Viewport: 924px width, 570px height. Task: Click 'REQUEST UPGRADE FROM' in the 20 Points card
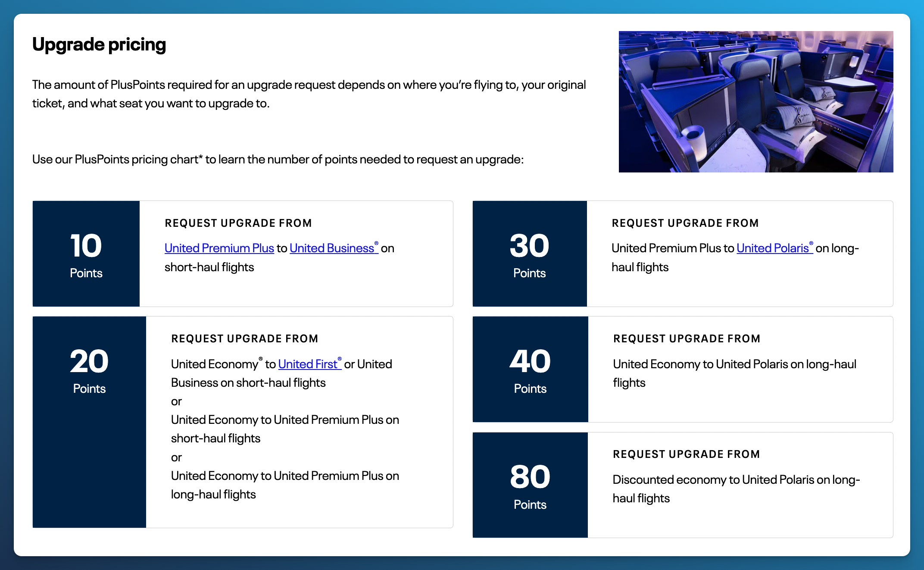[x=245, y=338]
